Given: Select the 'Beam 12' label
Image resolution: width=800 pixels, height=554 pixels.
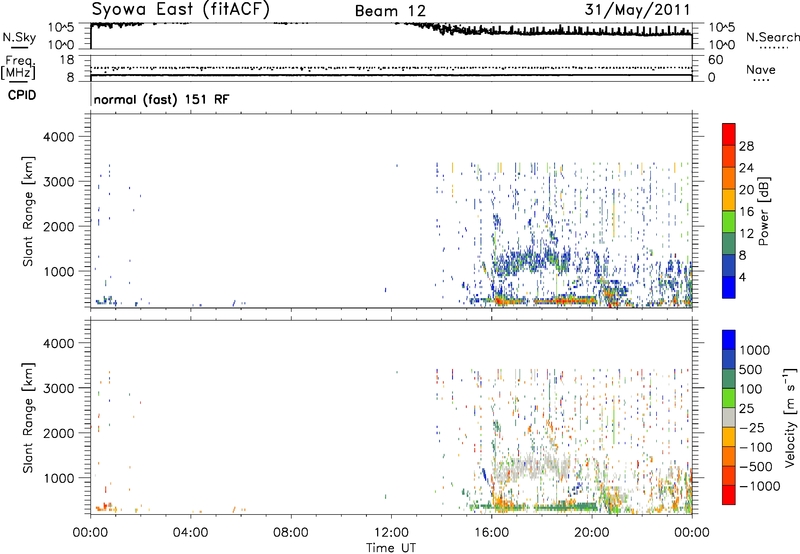Looking at the screenshot, I should click(x=390, y=11).
